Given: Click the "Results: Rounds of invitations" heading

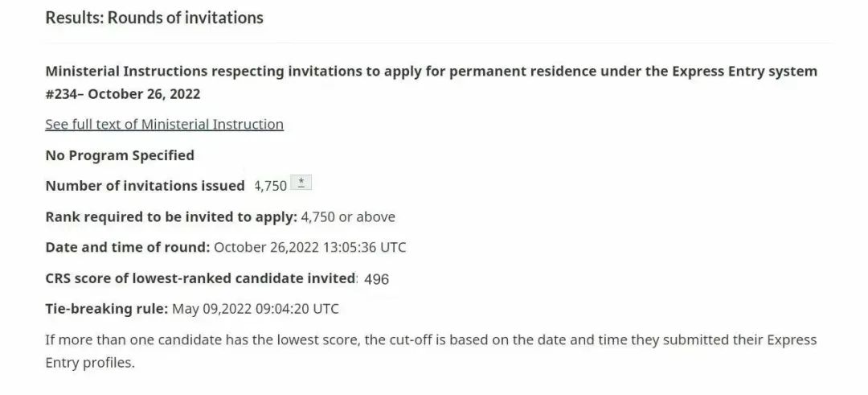Looking at the screenshot, I should (154, 17).
